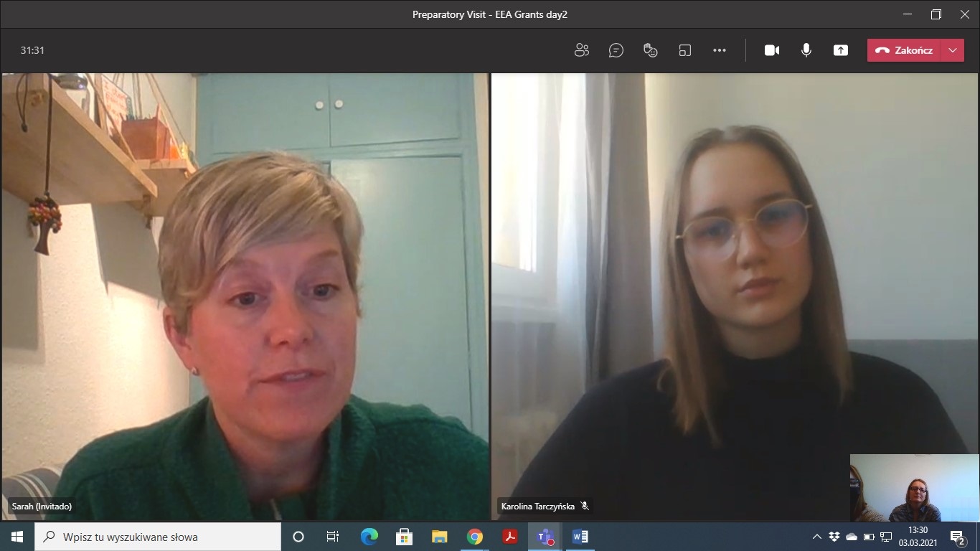Show hidden system tray icons
980x551 pixels.
pyautogui.click(x=816, y=537)
